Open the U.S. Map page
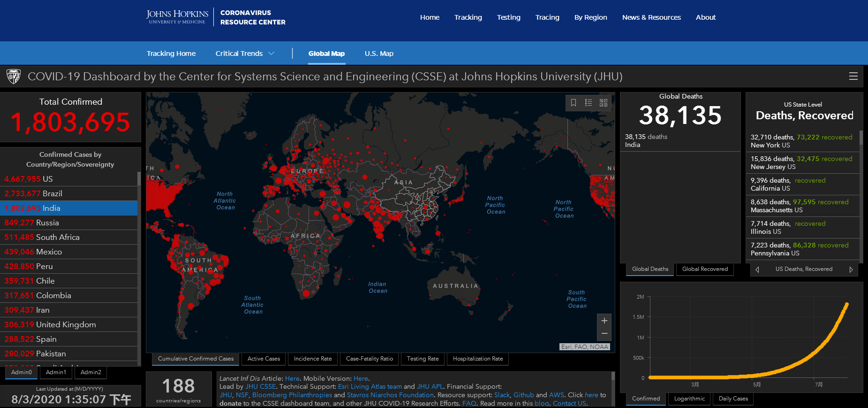868x408 pixels. (x=379, y=54)
